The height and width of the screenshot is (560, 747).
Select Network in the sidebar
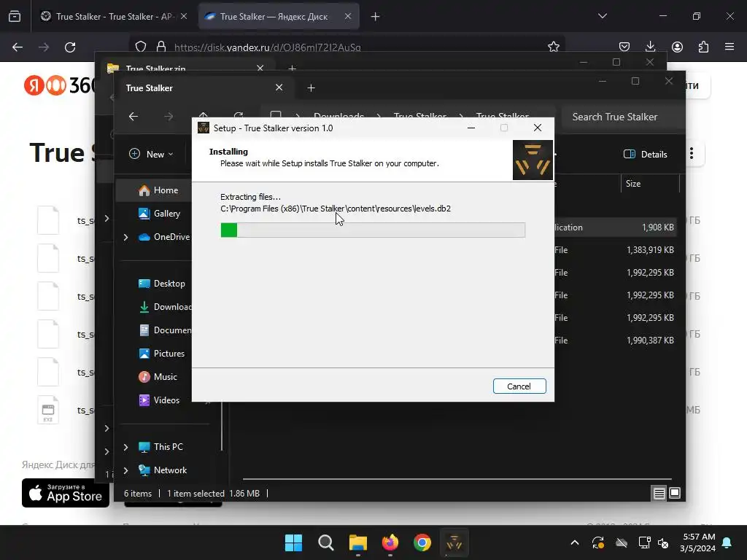click(x=163, y=470)
